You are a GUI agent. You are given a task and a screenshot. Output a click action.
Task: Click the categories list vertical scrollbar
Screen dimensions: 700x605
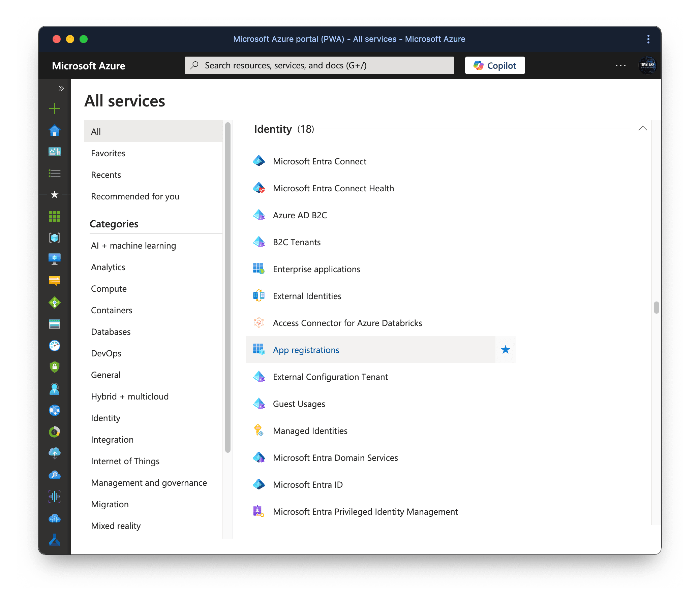[x=228, y=287]
